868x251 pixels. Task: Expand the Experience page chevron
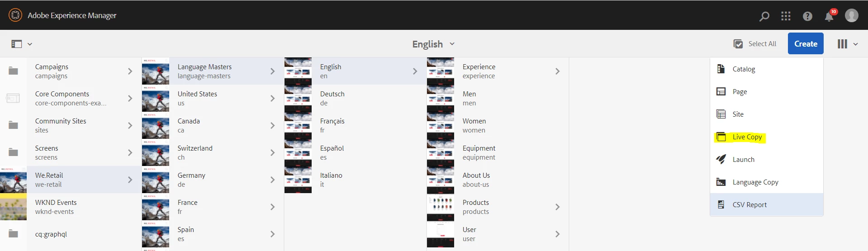pos(557,71)
